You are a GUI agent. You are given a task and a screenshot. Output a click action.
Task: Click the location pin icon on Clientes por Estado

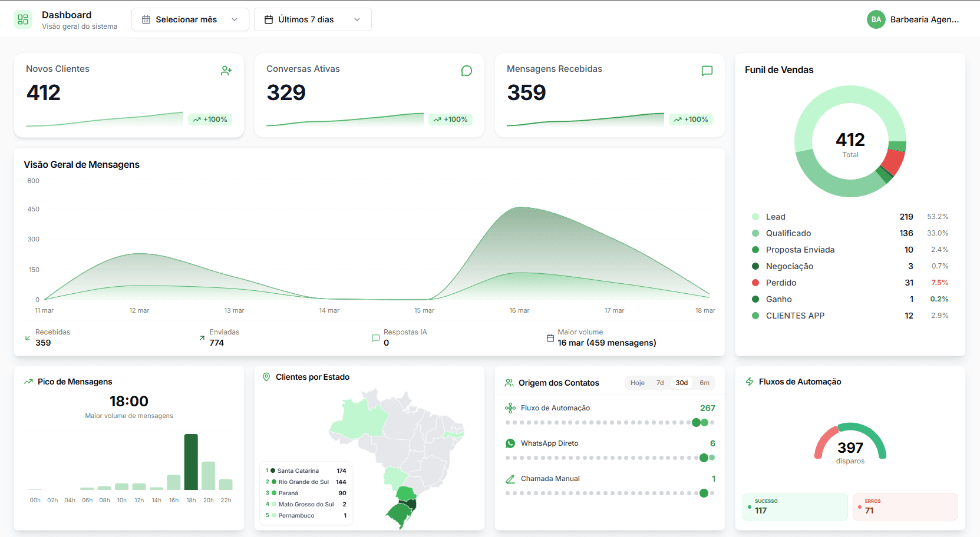point(267,377)
